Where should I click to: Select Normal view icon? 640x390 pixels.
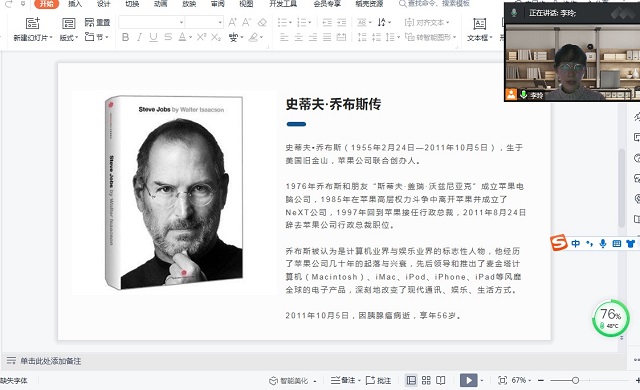coord(411,380)
